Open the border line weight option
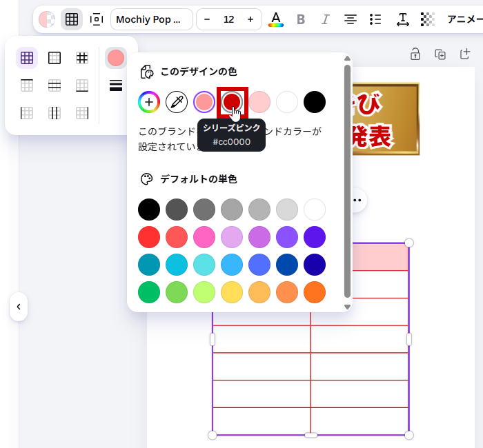The width and height of the screenshot is (483, 448). pyautogui.click(x=116, y=85)
